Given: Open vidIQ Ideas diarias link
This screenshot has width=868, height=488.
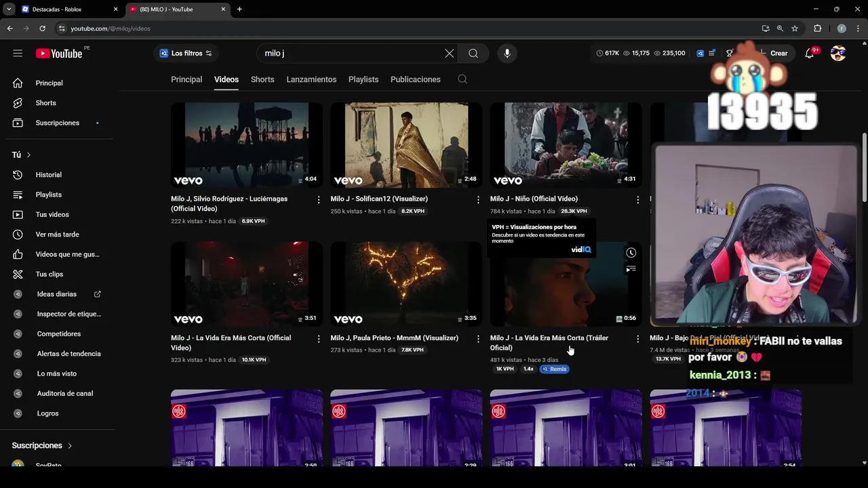Looking at the screenshot, I should pyautogui.click(x=57, y=294).
